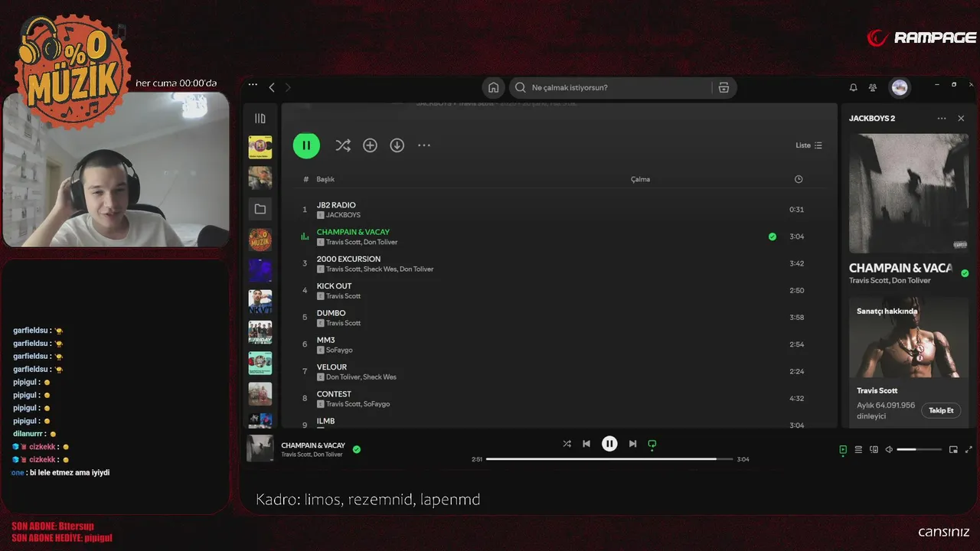Sort tracks by the Çalma column

click(640, 179)
